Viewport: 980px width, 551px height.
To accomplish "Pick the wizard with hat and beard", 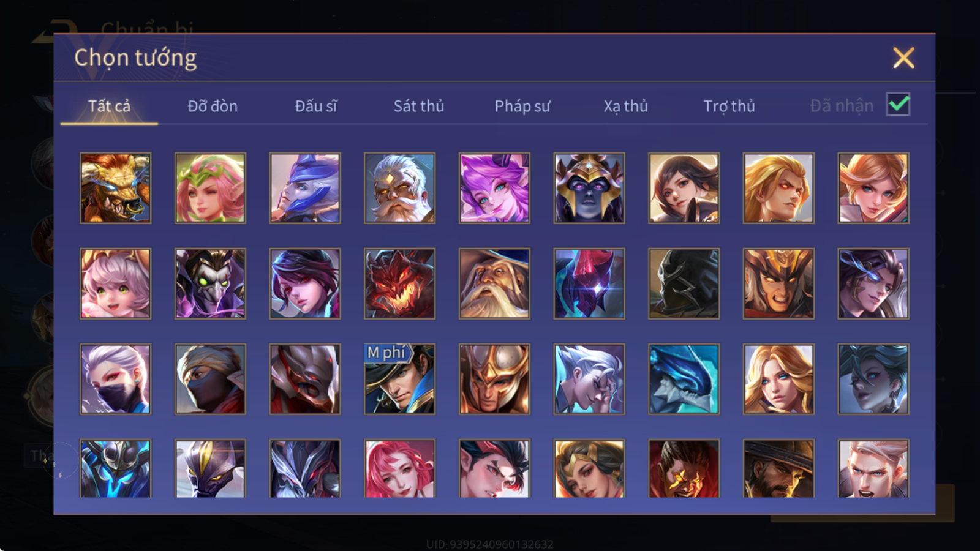I will click(494, 283).
